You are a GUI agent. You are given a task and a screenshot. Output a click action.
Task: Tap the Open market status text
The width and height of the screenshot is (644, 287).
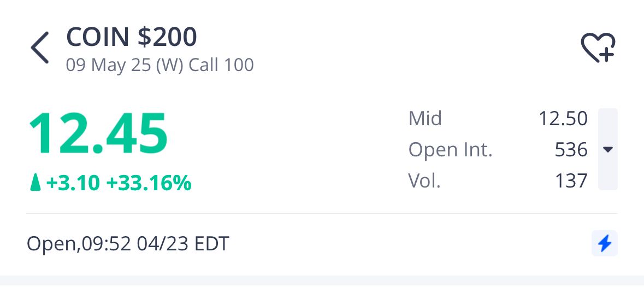51,244
